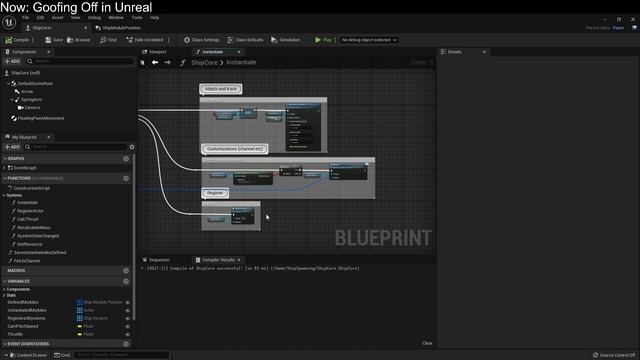
Task: Click the Components search field
Action: 80,61
